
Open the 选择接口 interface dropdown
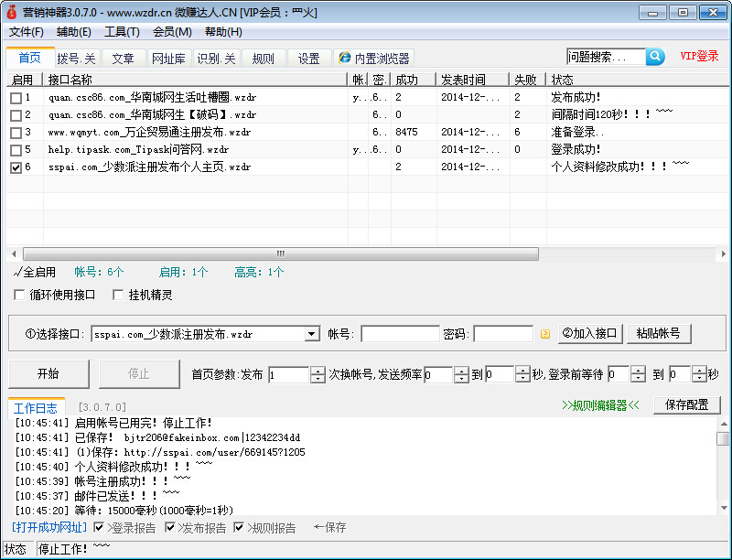(x=310, y=333)
